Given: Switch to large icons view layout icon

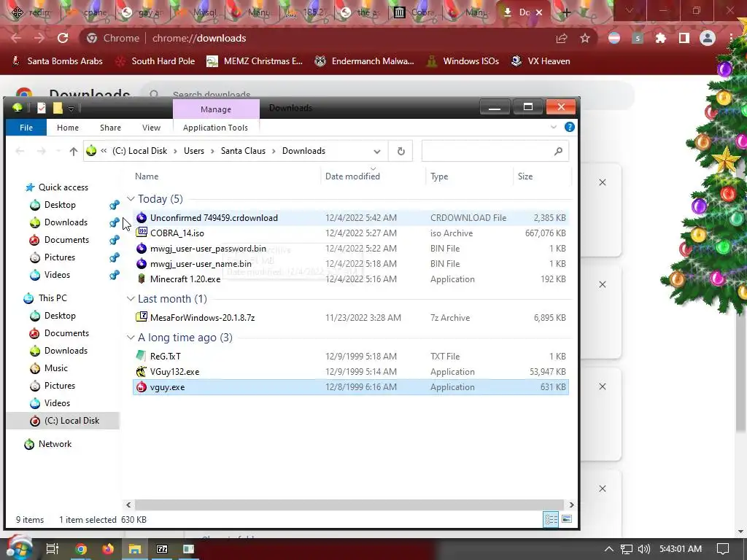Looking at the screenshot, I should click(x=566, y=519).
